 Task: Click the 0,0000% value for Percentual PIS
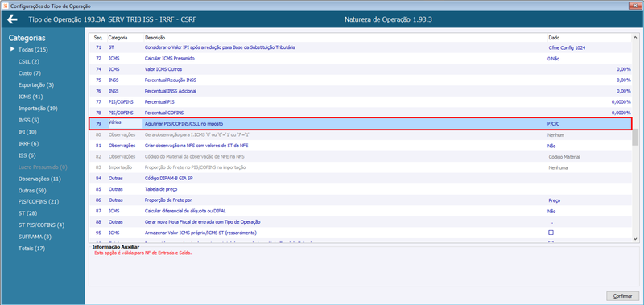click(x=621, y=102)
